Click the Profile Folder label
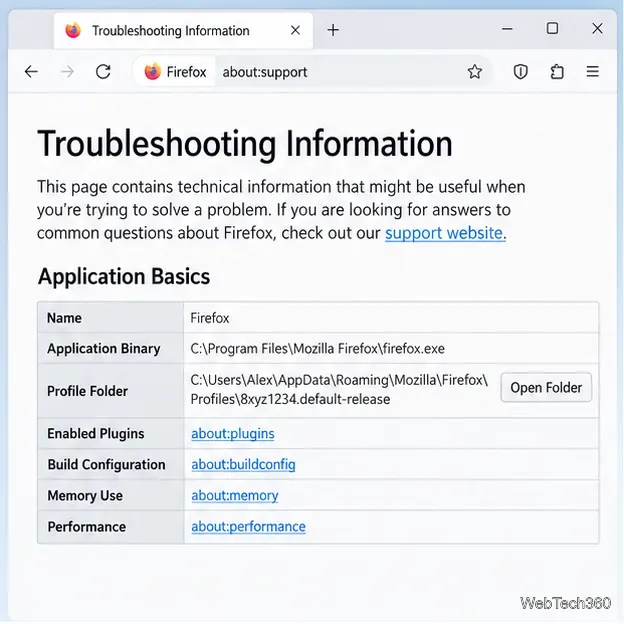 88,391
